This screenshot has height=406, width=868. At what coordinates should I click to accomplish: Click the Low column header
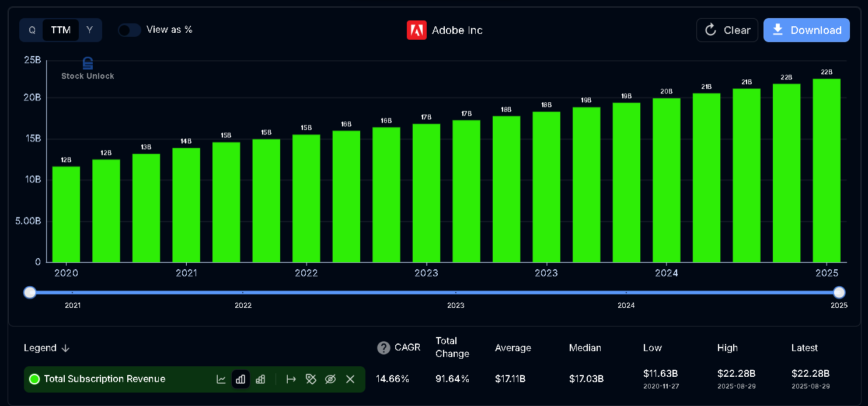(653, 348)
